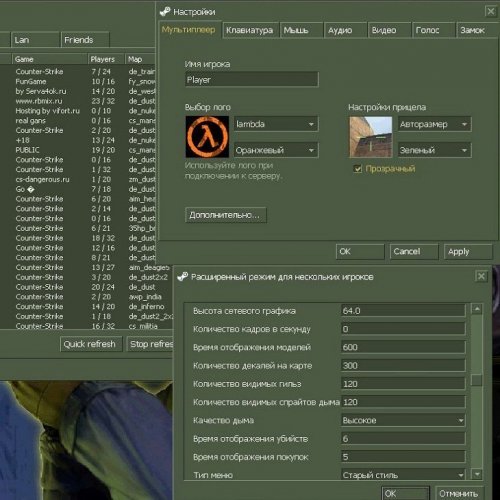Select the Hosting by vifort.ru server row
The image size is (500, 500).
(78, 111)
